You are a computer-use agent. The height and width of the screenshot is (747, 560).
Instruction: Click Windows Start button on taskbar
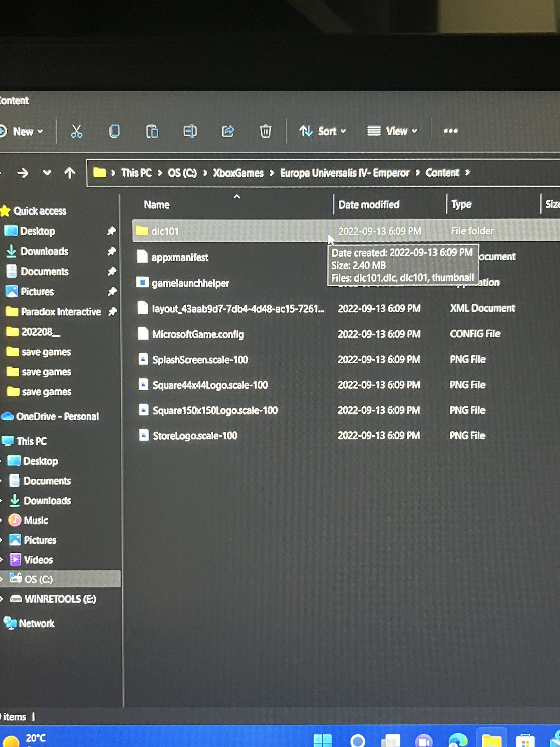322,740
